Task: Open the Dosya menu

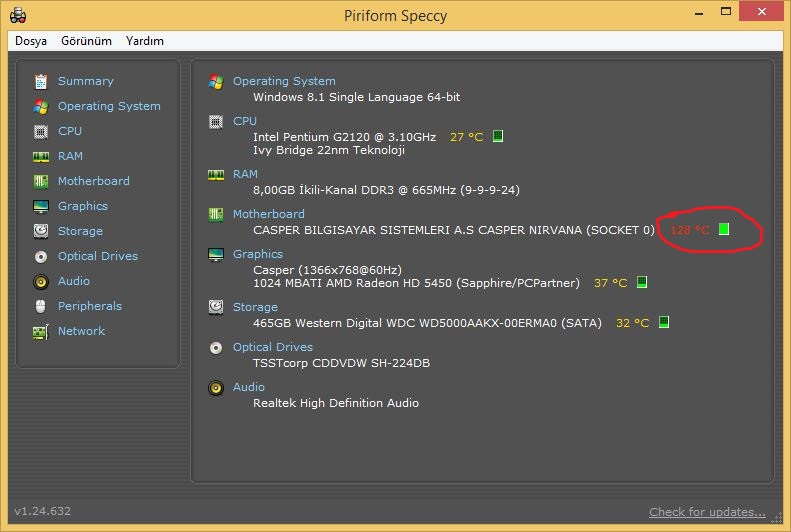Action: click(31, 41)
